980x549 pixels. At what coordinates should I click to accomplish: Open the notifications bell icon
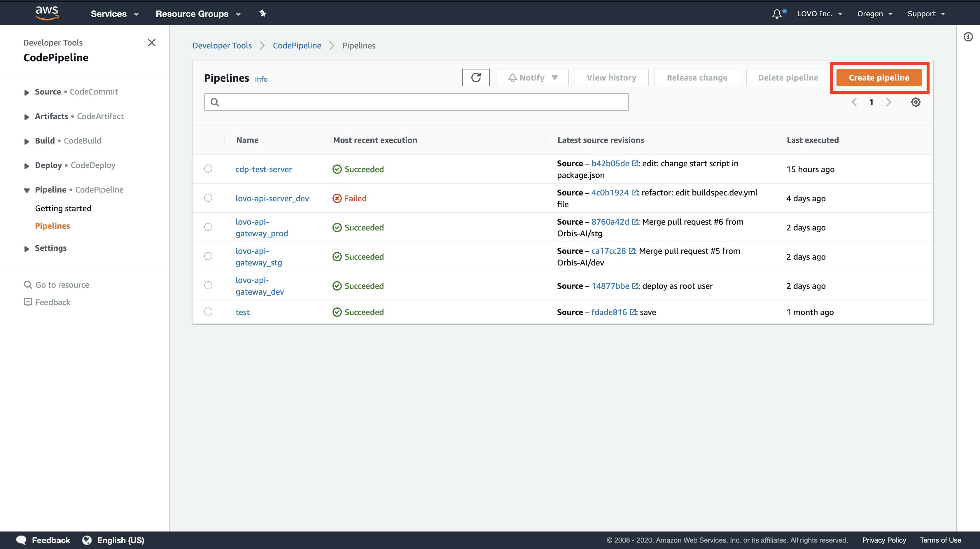[777, 14]
